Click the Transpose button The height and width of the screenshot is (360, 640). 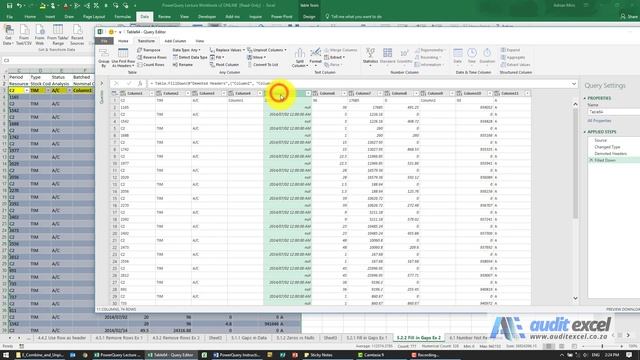(149, 50)
